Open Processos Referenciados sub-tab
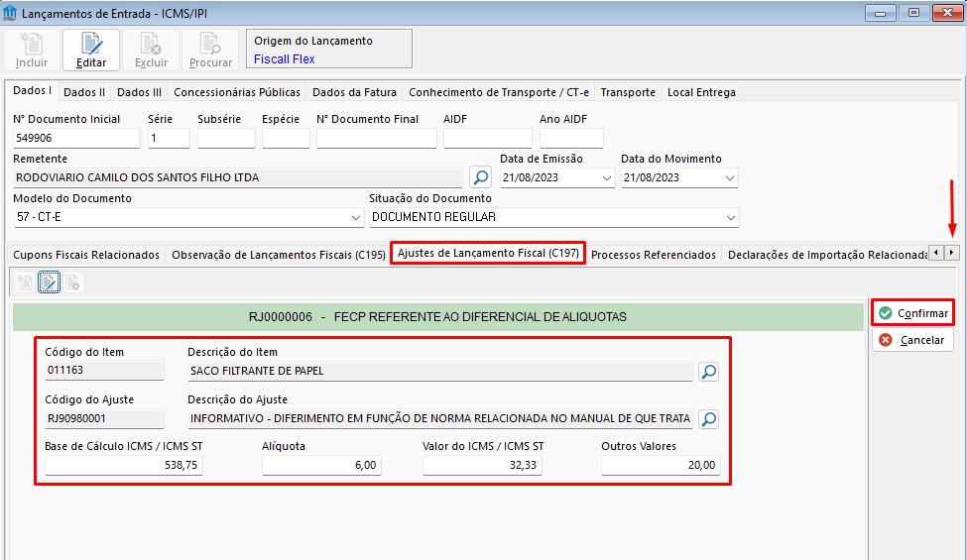 pyautogui.click(x=654, y=255)
